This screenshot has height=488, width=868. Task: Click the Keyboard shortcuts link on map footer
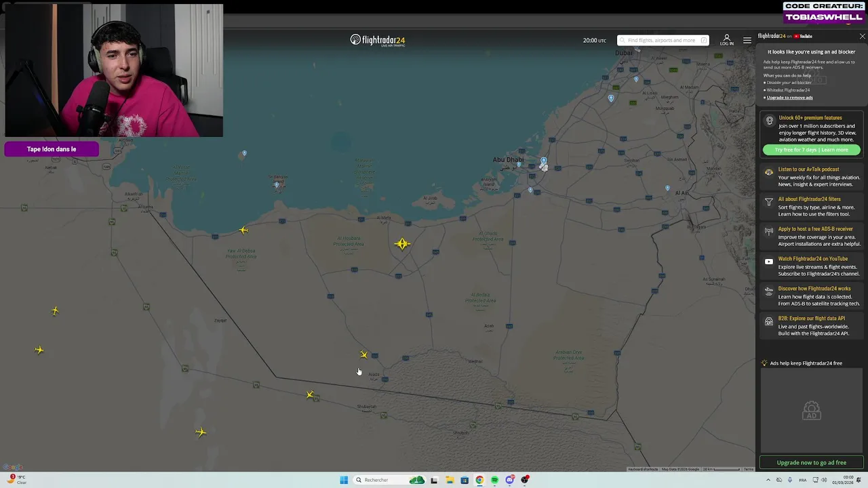tap(643, 469)
